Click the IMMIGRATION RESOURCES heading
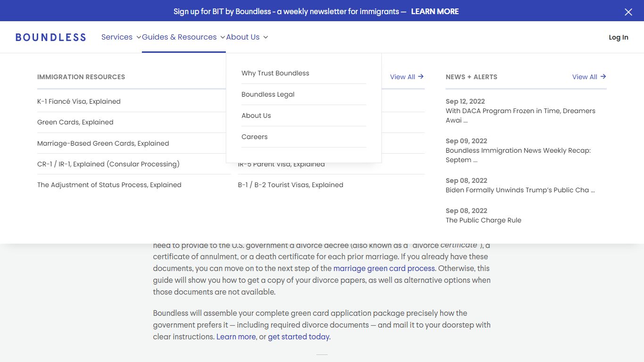This screenshot has height=362, width=644. [81, 77]
